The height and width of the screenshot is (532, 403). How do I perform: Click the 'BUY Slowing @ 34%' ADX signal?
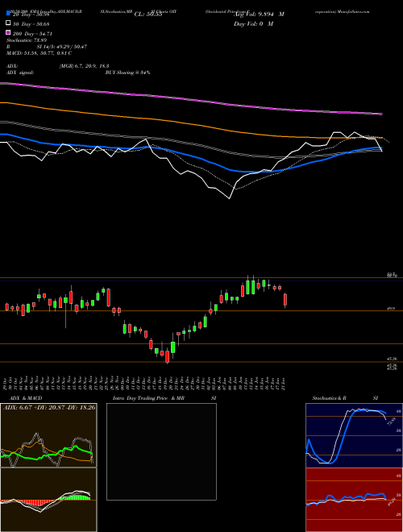[127, 73]
